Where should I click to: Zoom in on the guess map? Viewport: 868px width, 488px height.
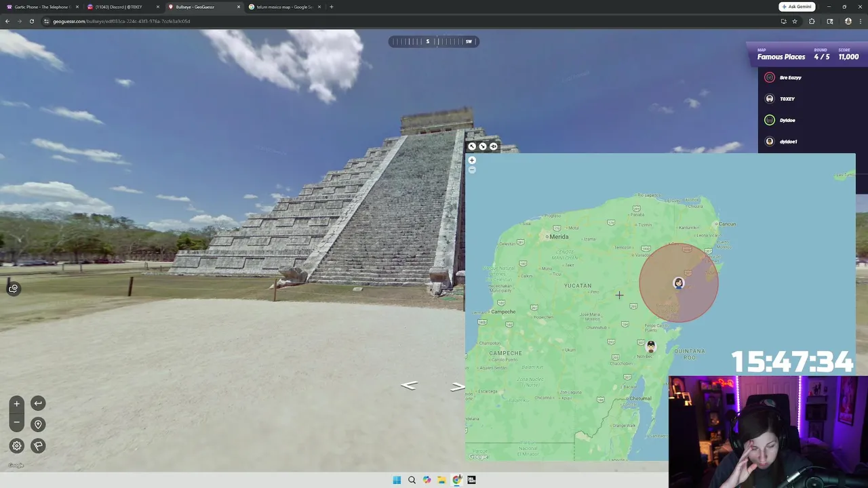[472, 161]
